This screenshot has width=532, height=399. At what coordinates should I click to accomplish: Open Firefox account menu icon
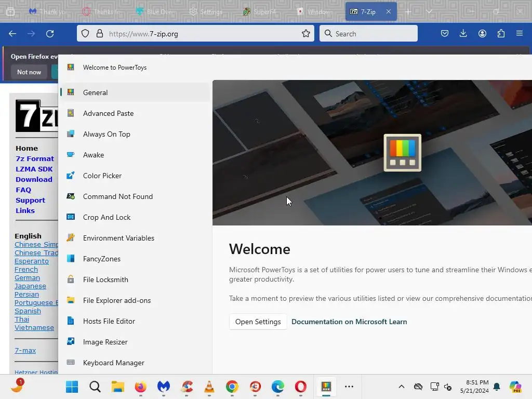(482, 33)
